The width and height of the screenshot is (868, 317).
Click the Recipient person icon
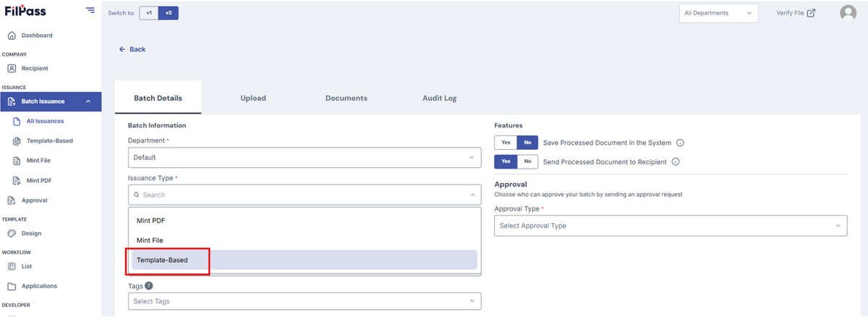point(12,69)
